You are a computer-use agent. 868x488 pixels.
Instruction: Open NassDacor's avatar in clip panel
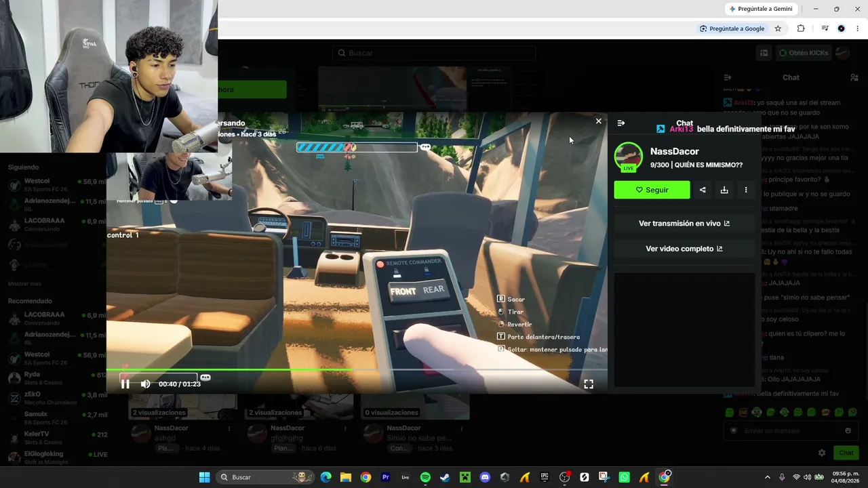pos(628,157)
